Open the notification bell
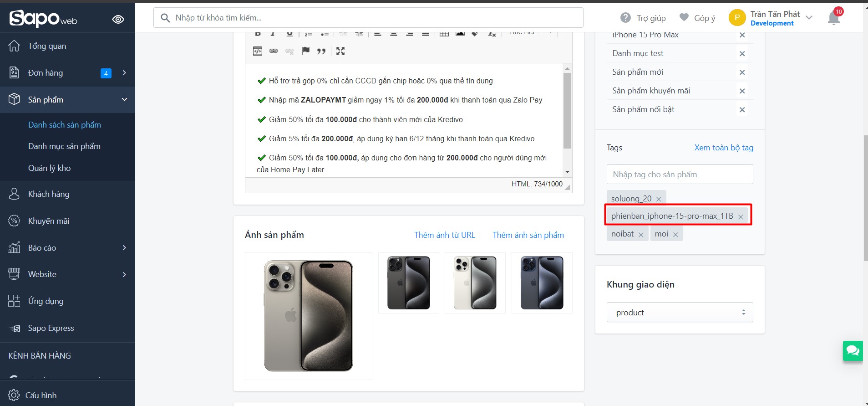868x406 pixels. pyautogui.click(x=834, y=18)
